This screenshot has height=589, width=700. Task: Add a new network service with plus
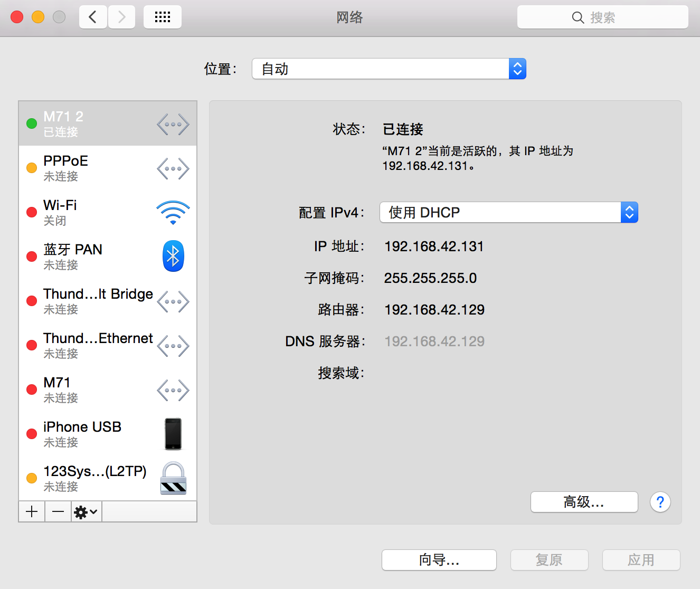click(32, 511)
